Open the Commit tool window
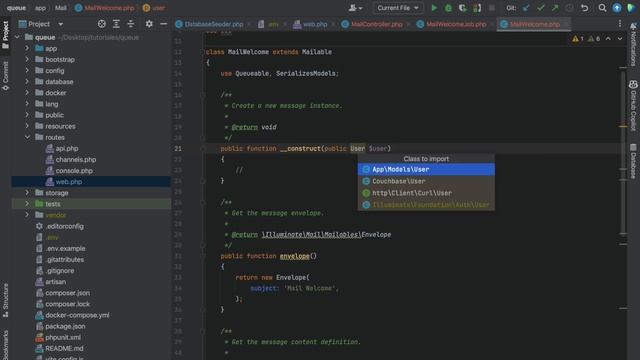Screen dimensions: 640x360 5,76
